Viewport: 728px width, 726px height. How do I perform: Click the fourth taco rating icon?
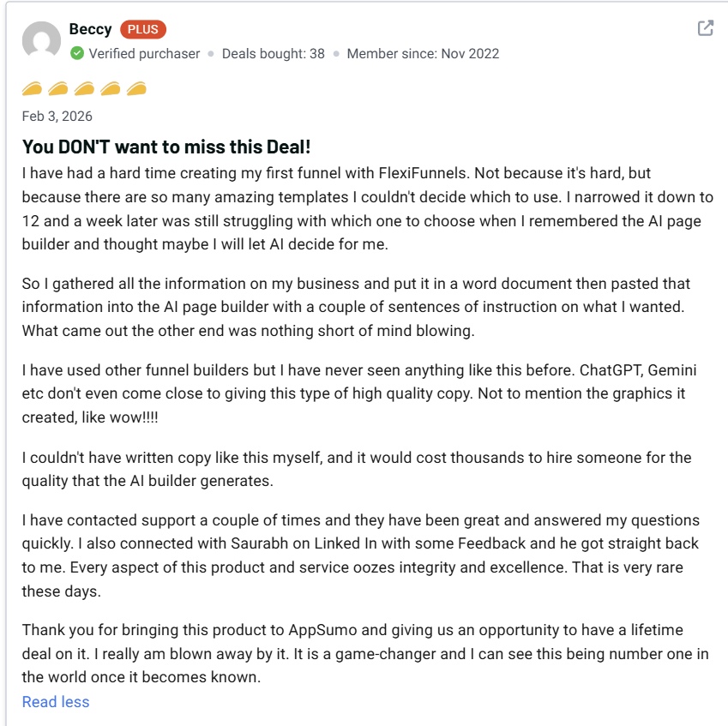pos(110,88)
